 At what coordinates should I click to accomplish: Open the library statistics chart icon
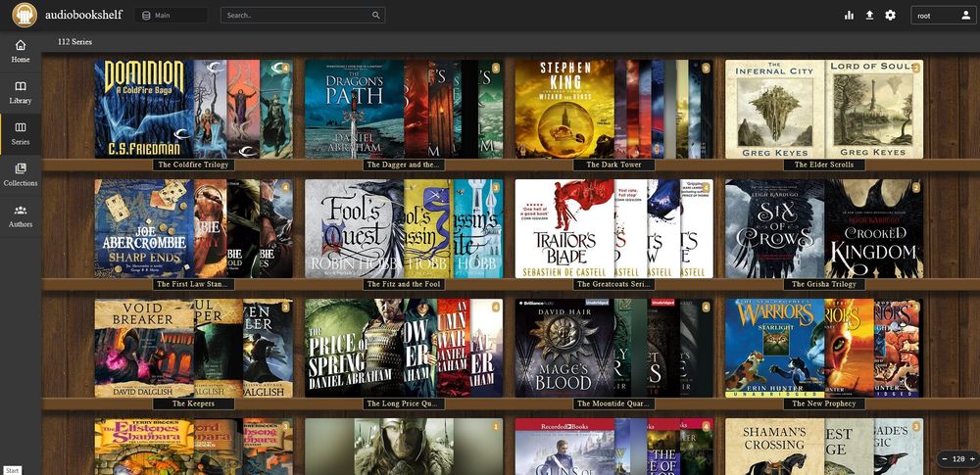(849, 15)
